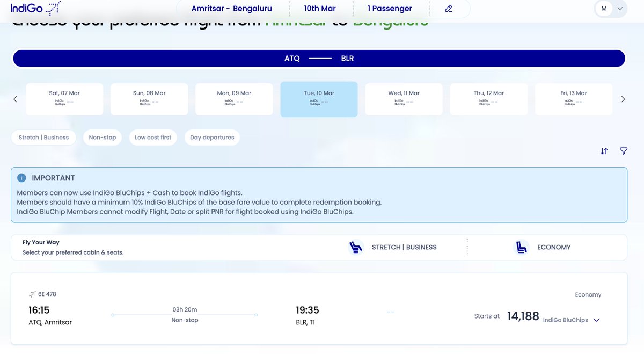The width and height of the screenshot is (644, 354).
Task: Open the filter funnel icon
Action: (x=624, y=151)
